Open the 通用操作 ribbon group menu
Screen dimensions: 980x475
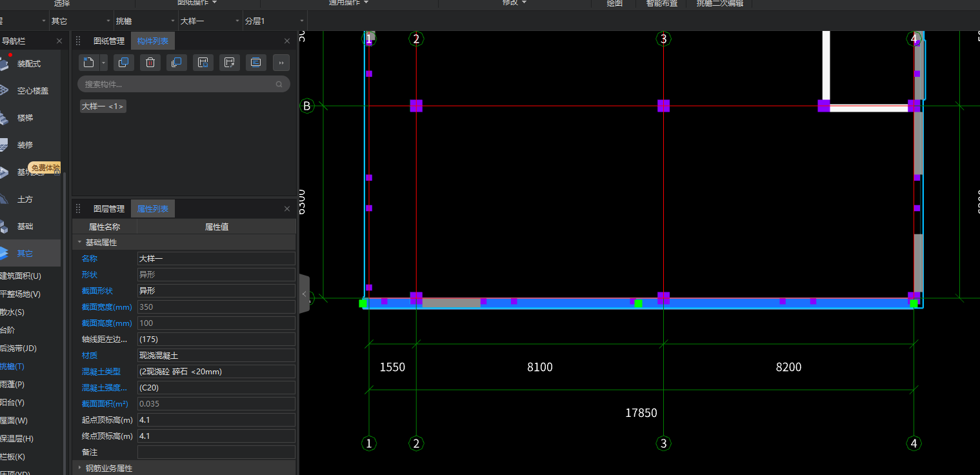348,3
